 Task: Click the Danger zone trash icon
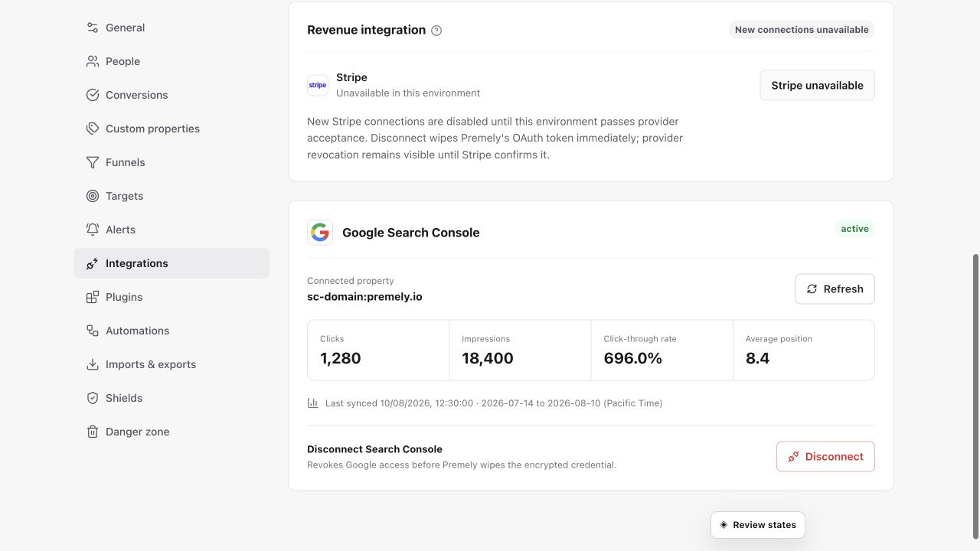[x=93, y=432]
